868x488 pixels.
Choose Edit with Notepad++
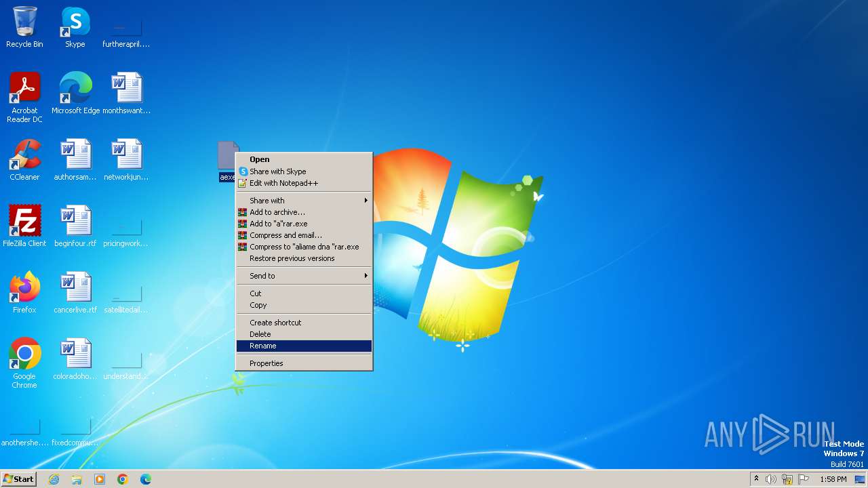click(x=304, y=183)
